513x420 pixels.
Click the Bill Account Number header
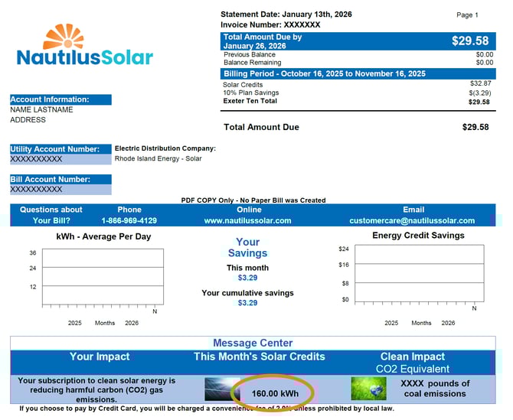coord(60,180)
